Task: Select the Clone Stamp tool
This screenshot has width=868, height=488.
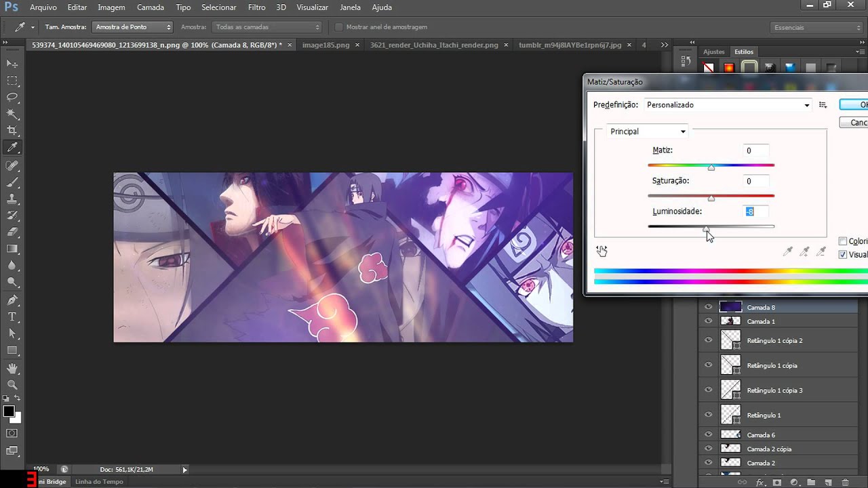Action: tap(12, 199)
